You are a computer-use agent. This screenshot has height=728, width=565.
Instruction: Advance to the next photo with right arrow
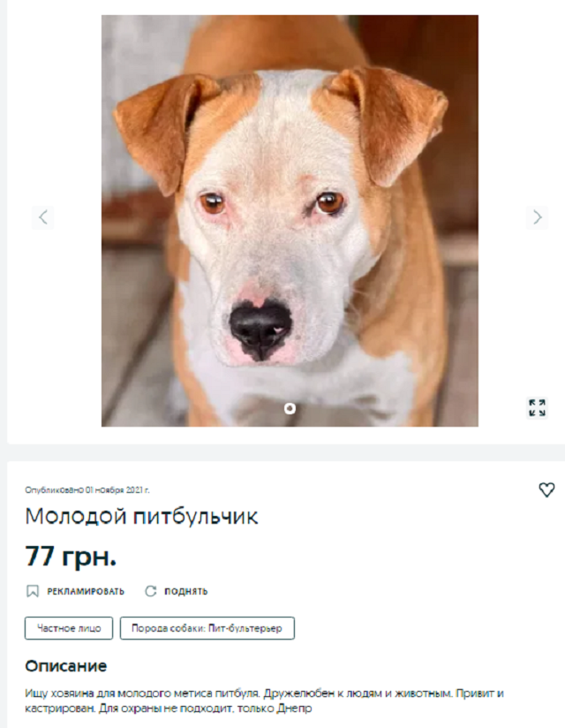[x=537, y=217]
